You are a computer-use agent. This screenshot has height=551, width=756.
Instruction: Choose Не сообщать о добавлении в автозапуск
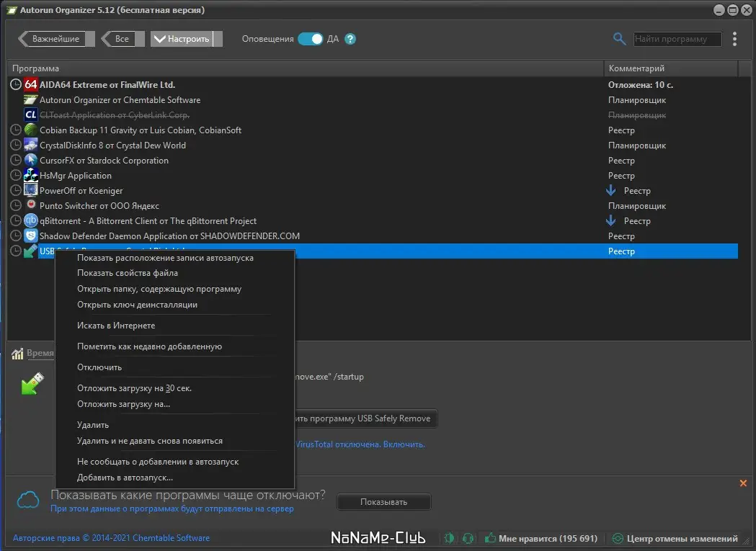pyautogui.click(x=158, y=462)
